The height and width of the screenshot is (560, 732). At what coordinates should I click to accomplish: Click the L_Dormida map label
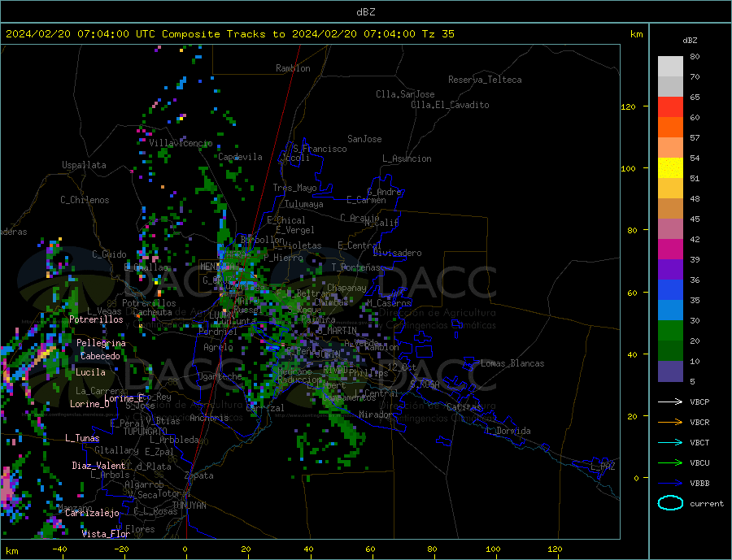[508, 431]
